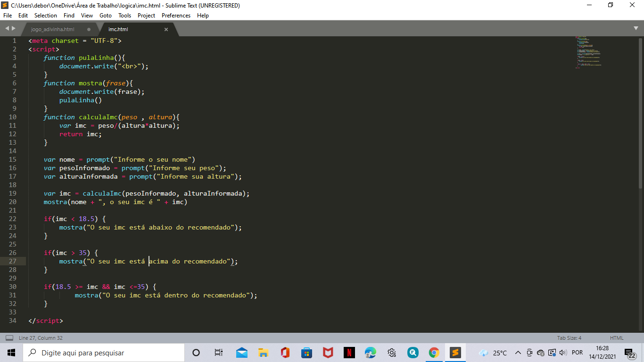Image resolution: width=644 pixels, height=362 pixels.
Task: Close the imc.html tab
Action: tap(166, 29)
